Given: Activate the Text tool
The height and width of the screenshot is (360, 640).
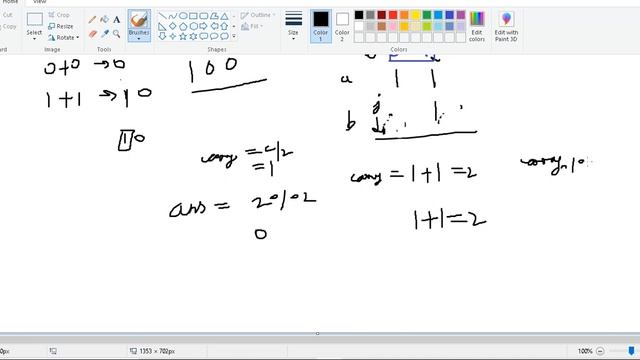Looking at the screenshot, I should [117, 20].
